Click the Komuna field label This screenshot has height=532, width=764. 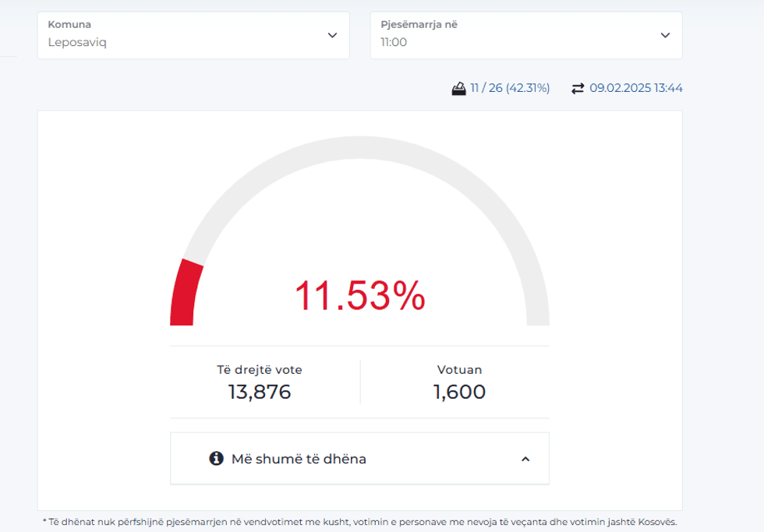pyautogui.click(x=69, y=24)
